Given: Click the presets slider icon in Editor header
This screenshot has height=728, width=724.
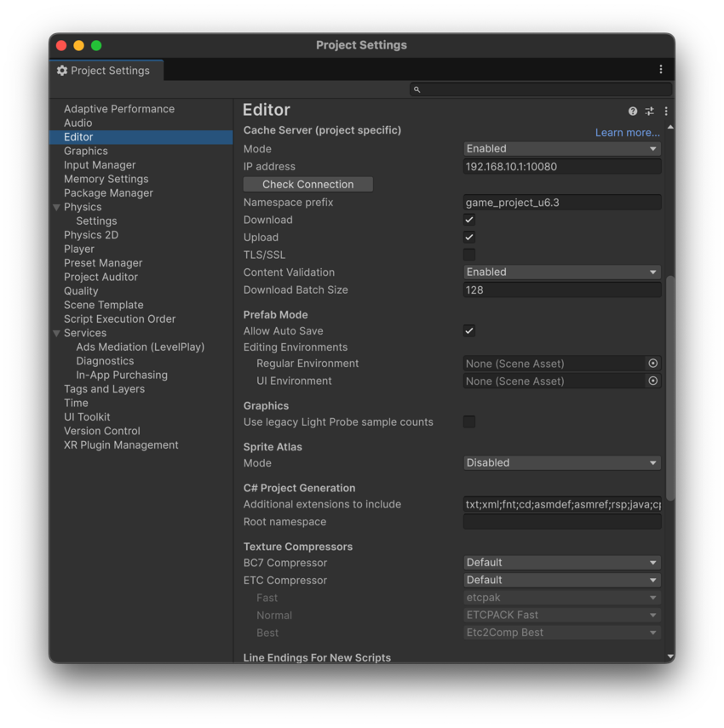Looking at the screenshot, I should point(649,112).
